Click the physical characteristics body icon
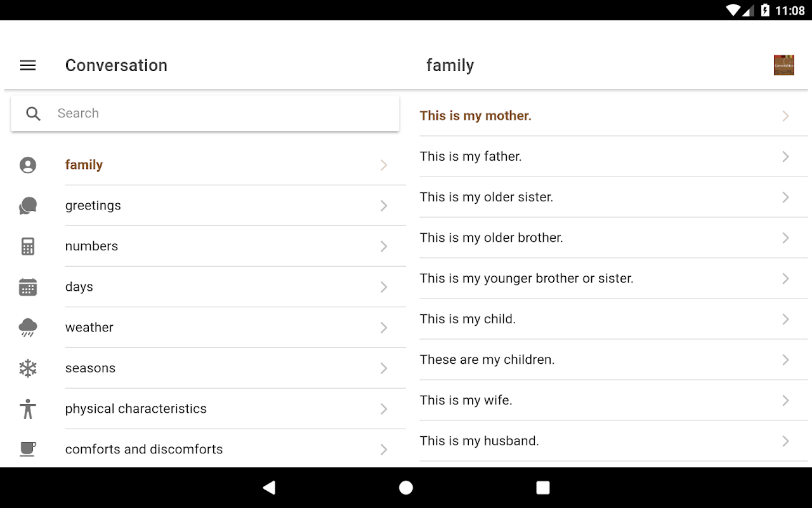Viewport: 812px width, 508px height. [x=28, y=409]
